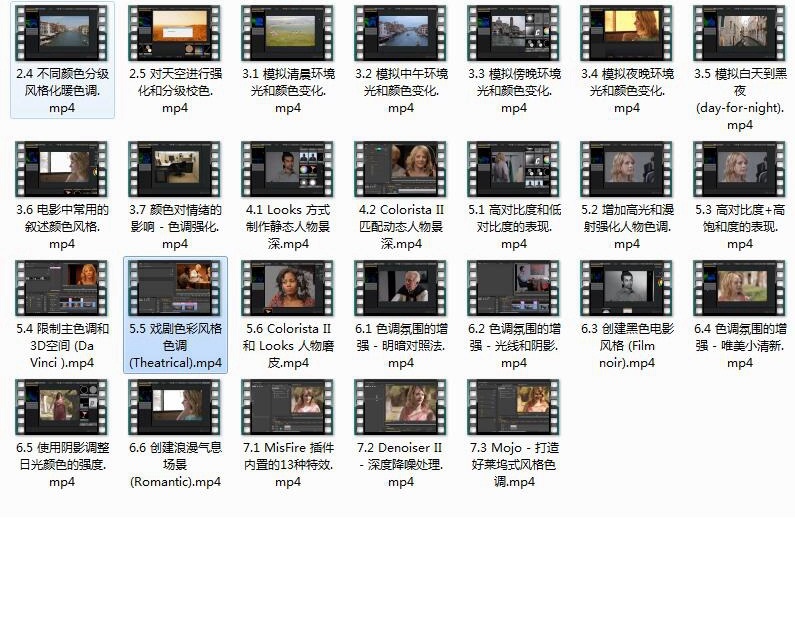795x637 pixels.
Task: Select the 3.4 night ambient light video icon
Action: point(627,32)
